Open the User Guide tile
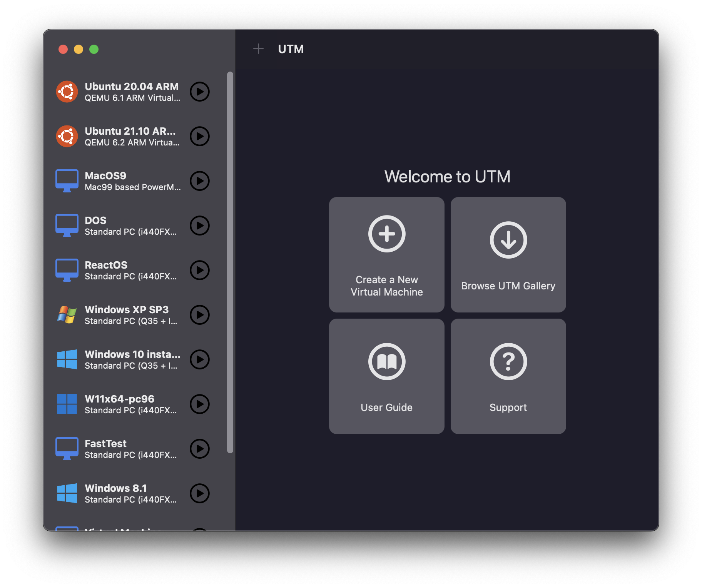Screen dimensions: 702x588 coord(387,376)
